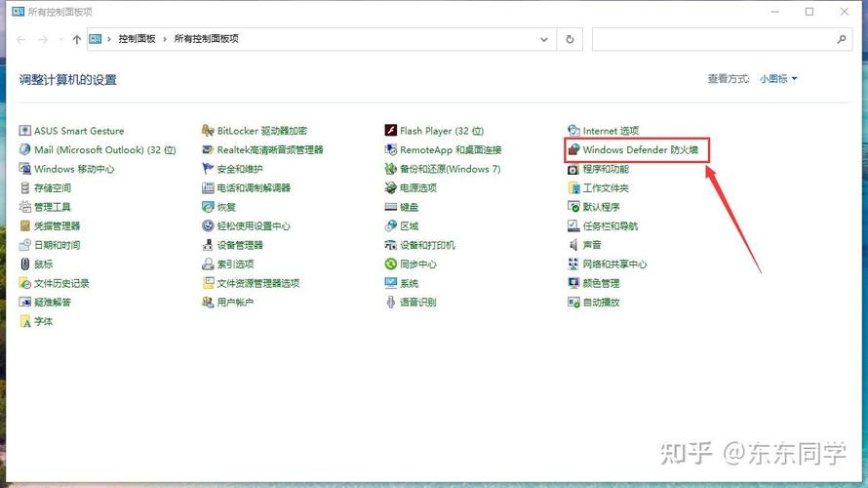This screenshot has width=868, height=488.
Task: Go up one level arrow
Action: click(x=76, y=39)
